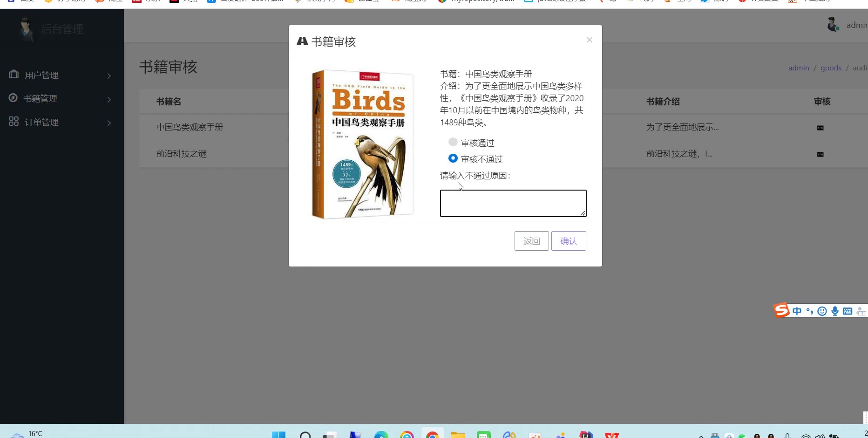This screenshot has height=438, width=868.
Task: Click the volume icon in system tray
Action: [x=820, y=436]
